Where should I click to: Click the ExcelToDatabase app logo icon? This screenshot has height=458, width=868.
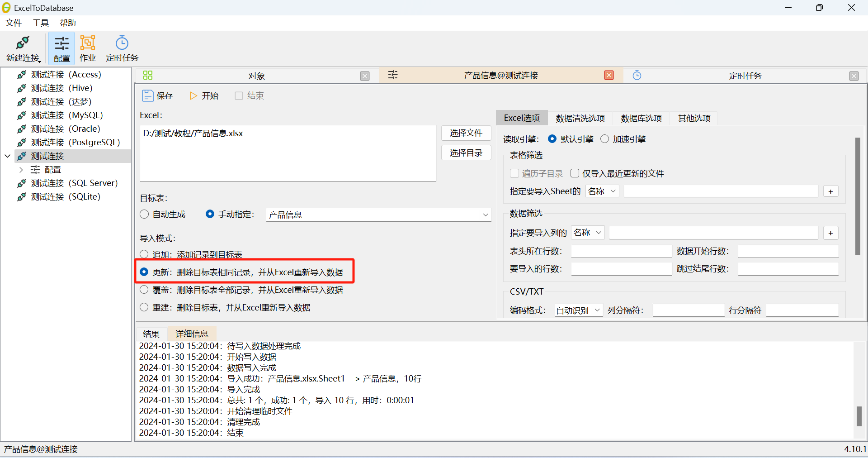pyautogui.click(x=6, y=7)
